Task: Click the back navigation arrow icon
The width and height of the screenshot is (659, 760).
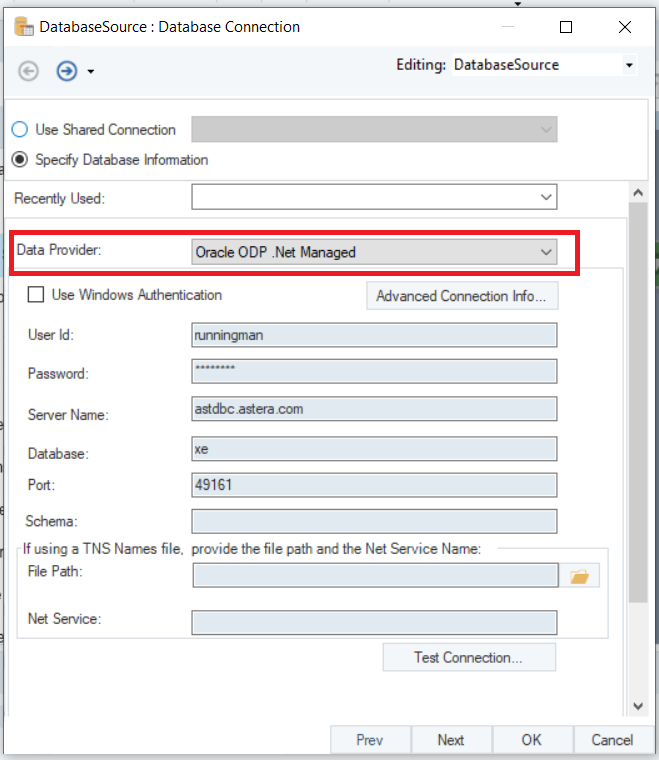Action: coord(29,71)
